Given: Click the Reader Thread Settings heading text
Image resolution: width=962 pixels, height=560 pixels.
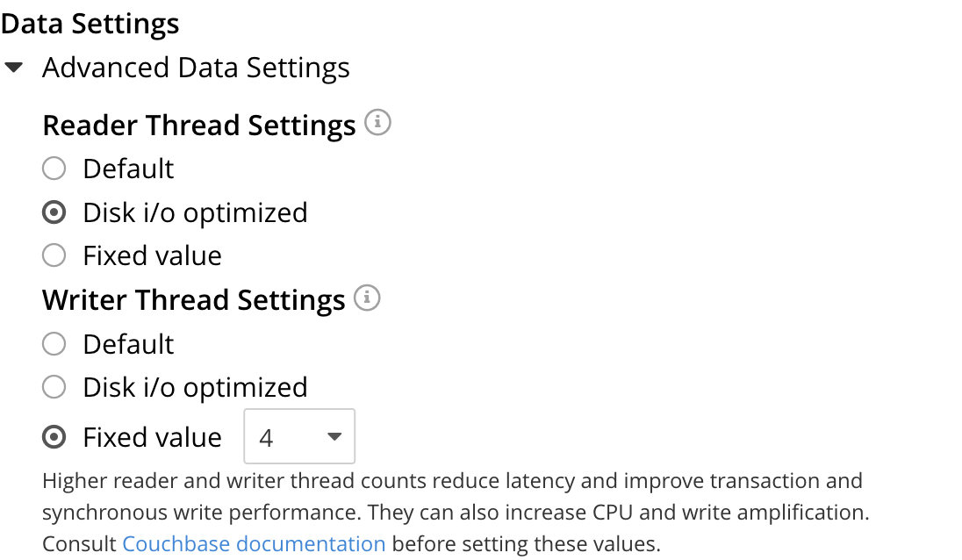Looking at the screenshot, I should 198,126.
